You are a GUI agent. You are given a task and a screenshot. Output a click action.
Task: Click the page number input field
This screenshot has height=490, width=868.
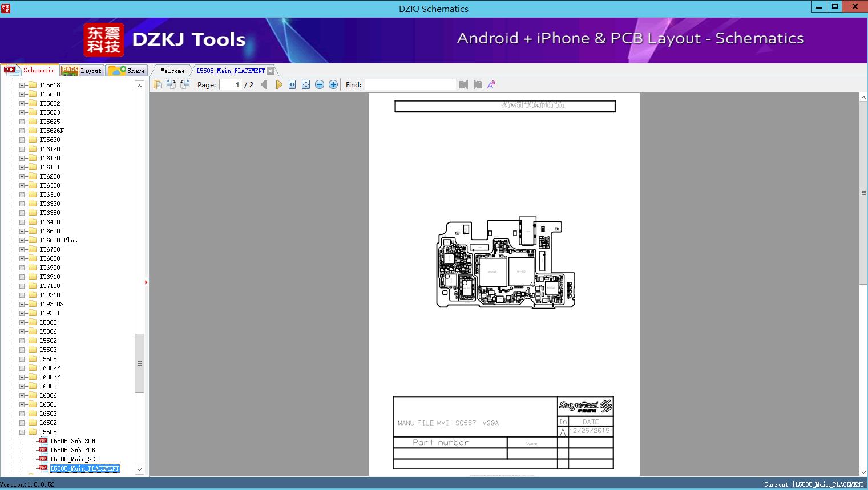(230, 84)
